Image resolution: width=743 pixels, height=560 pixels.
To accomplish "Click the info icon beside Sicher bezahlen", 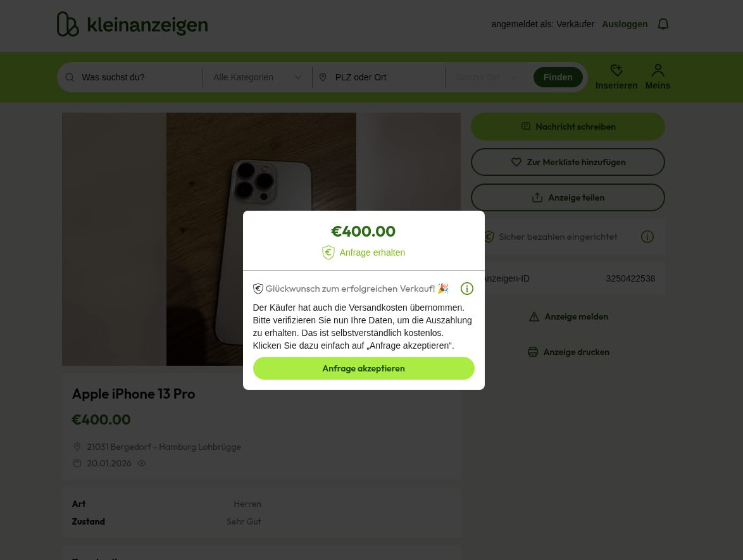I will tap(647, 237).
